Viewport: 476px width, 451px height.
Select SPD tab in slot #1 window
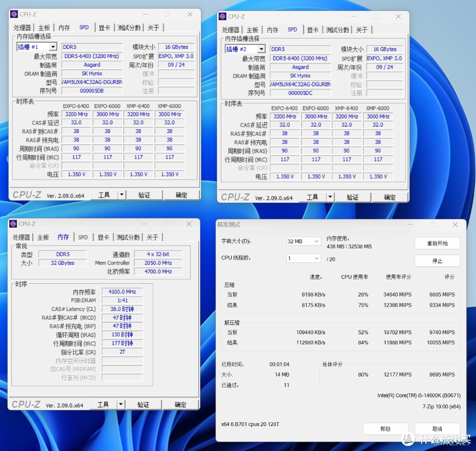(84, 27)
